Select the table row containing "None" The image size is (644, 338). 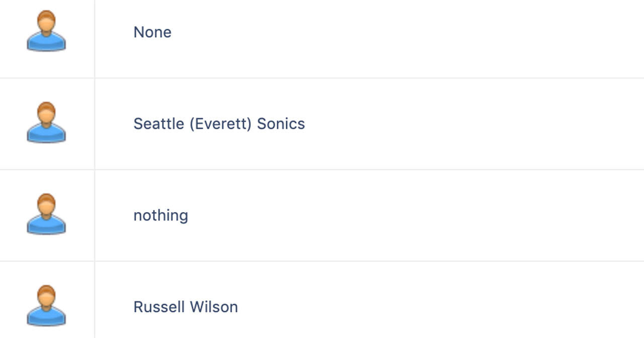pos(322,39)
